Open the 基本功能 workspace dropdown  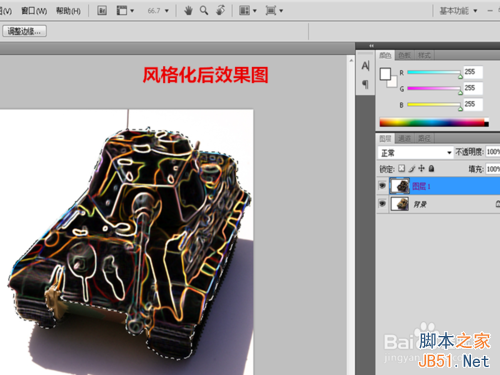click(458, 11)
